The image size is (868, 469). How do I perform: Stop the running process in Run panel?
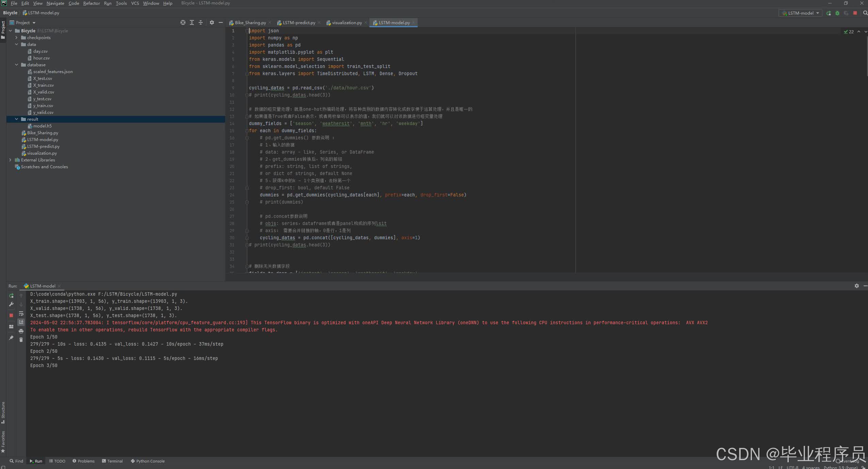click(x=11, y=315)
